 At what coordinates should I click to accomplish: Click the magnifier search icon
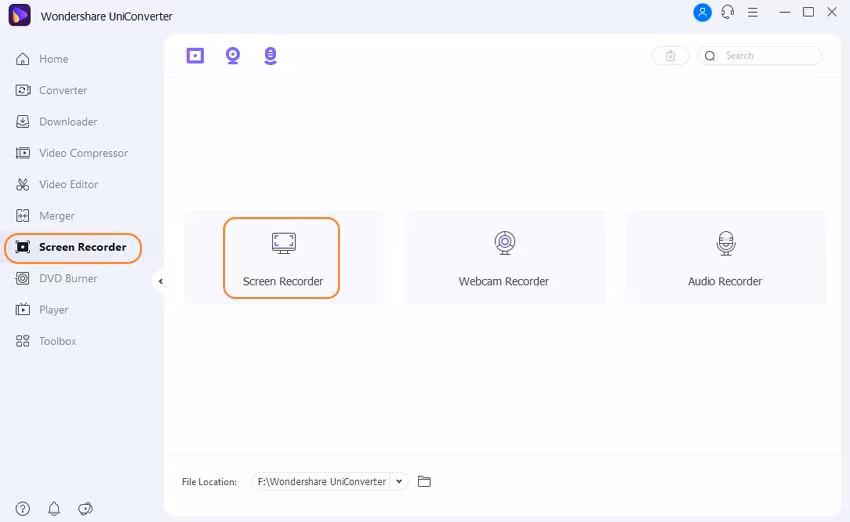710,56
